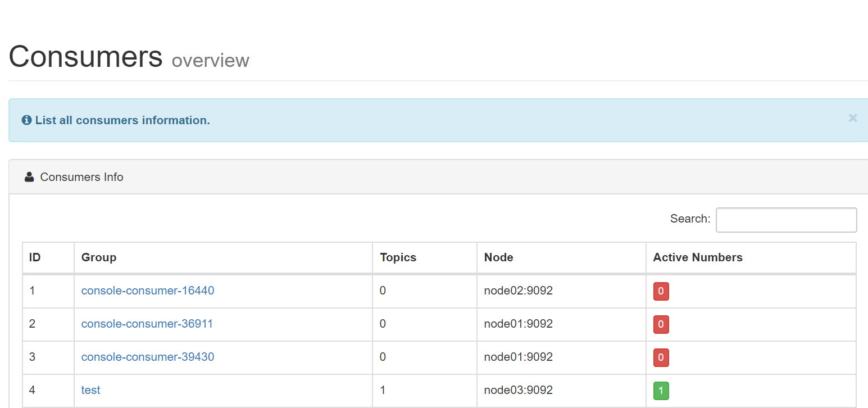The width and height of the screenshot is (868, 408).
Task: Dismiss the info alert with the close X
Action: click(852, 118)
